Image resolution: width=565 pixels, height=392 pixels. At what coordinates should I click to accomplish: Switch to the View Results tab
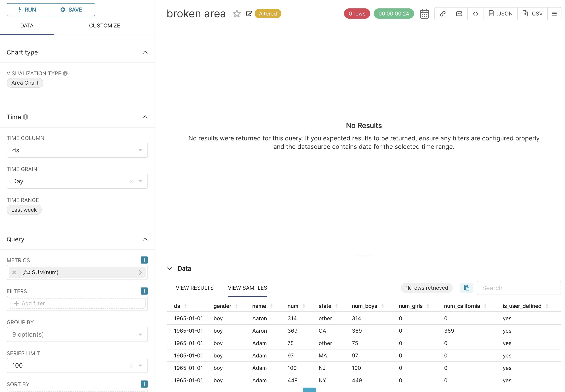pos(194,288)
